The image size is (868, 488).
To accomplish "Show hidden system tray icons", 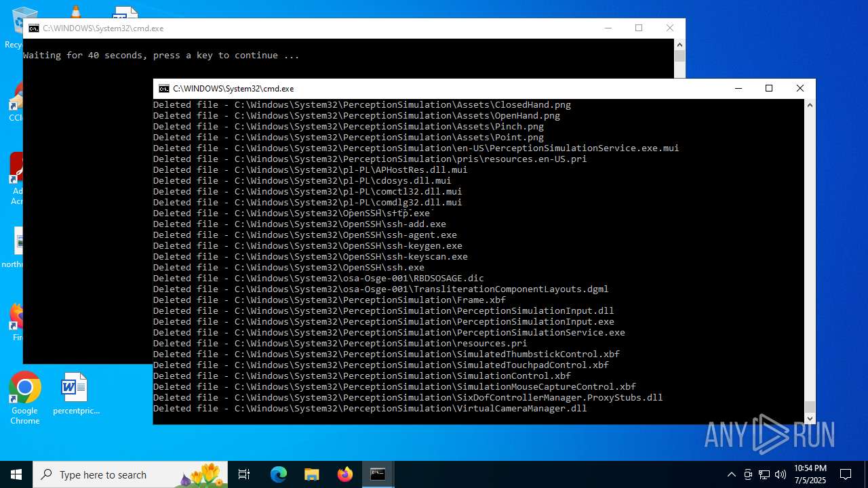I will click(731, 474).
